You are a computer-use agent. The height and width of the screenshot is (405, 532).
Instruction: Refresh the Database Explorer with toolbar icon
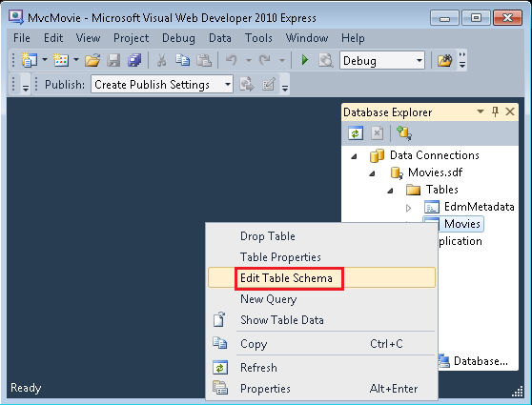tap(356, 133)
